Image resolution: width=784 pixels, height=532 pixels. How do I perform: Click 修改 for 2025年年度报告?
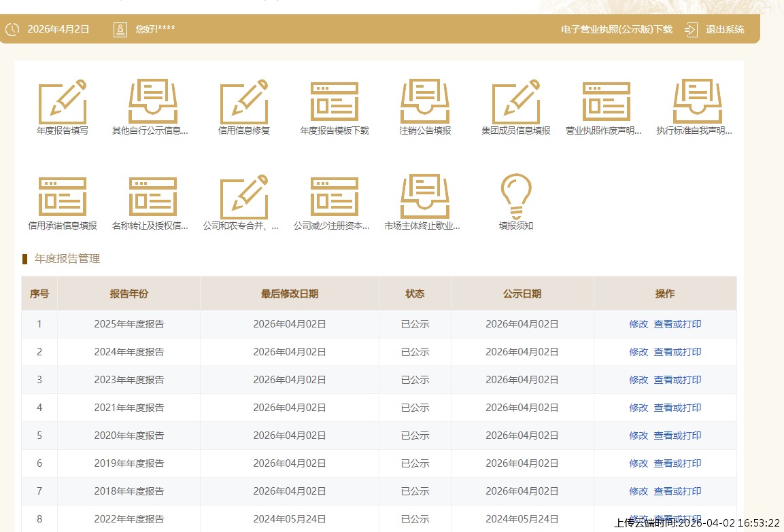tap(638, 324)
